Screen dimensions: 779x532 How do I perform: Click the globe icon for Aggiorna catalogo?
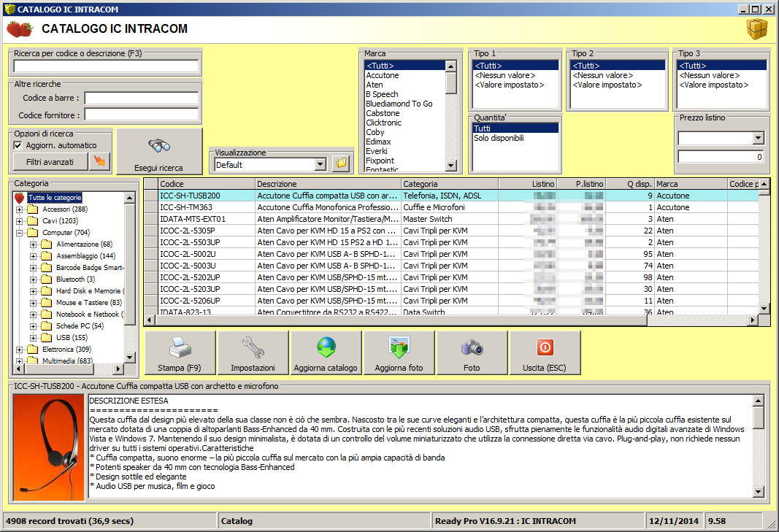pyautogui.click(x=326, y=347)
